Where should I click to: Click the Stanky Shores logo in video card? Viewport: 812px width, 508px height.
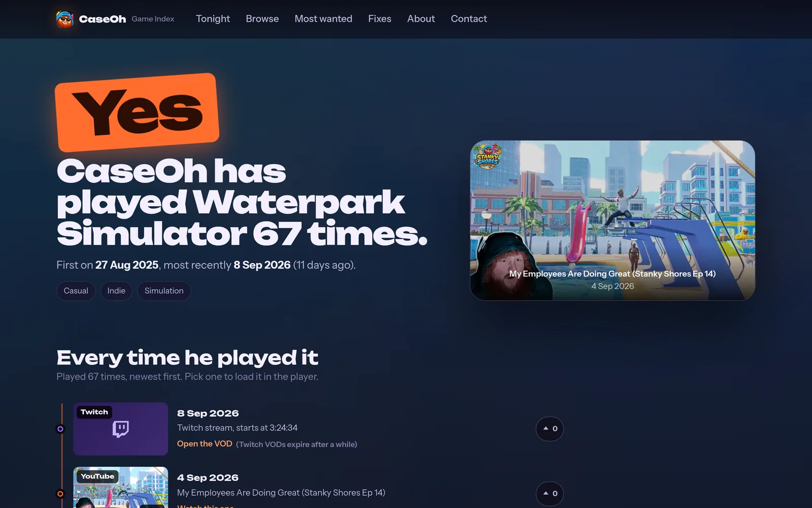click(x=487, y=156)
